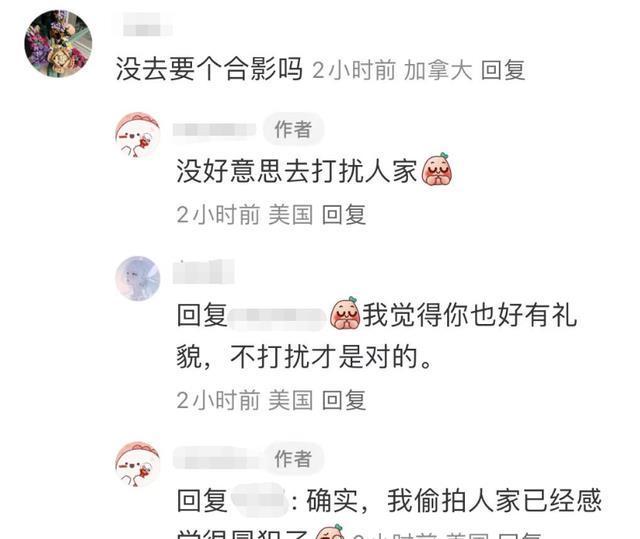Open the pale anime avatar profile
The image size is (640, 539).
[138, 278]
